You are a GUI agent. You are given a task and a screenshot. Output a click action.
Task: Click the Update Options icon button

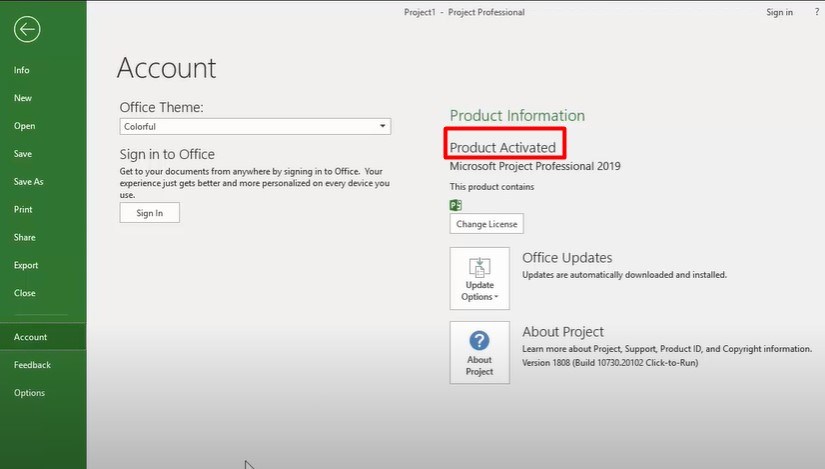point(479,278)
